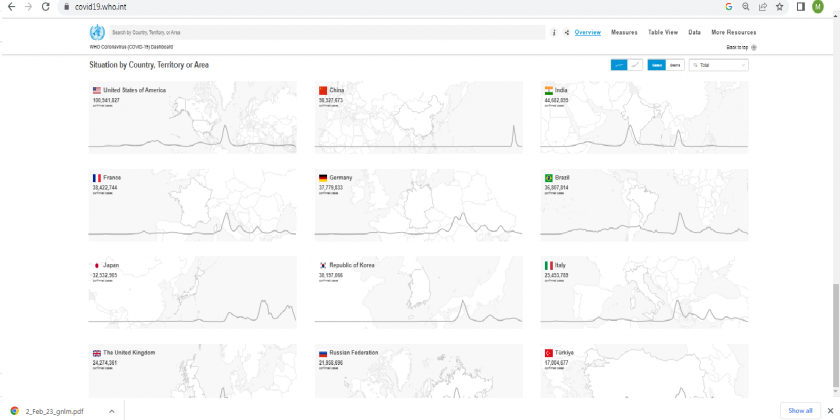
Task: Click the WHO logo in the header
Action: coord(97,32)
